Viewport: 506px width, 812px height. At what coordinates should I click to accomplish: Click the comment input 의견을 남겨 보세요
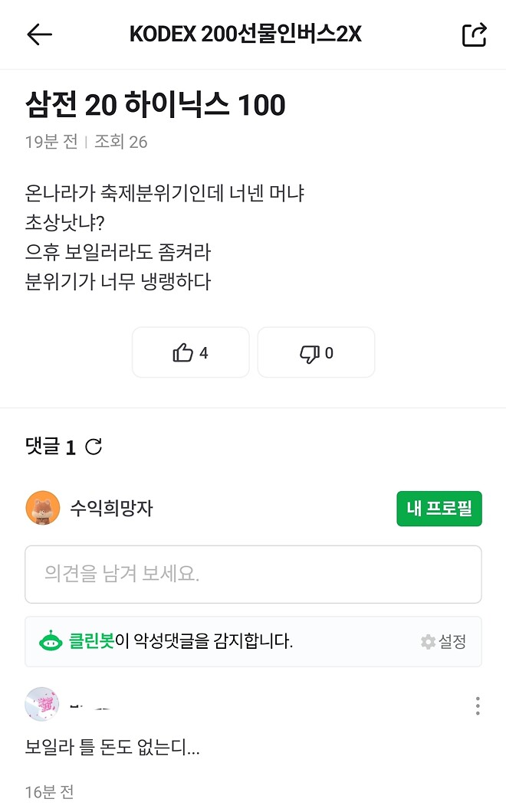point(253,575)
